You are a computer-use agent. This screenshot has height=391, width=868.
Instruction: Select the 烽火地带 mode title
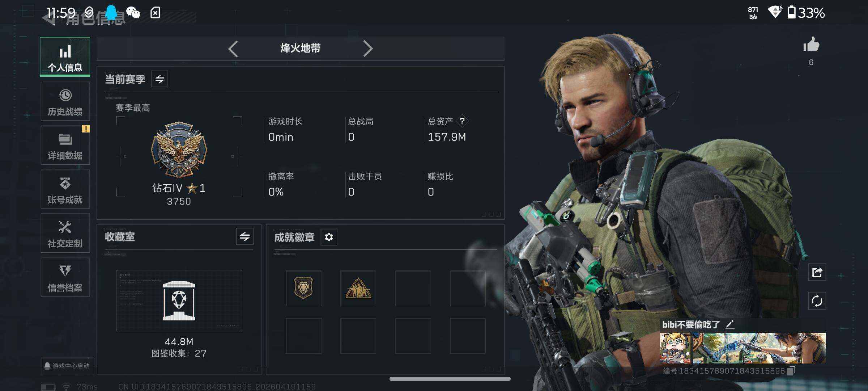pyautogui.click(x=300, y=48)
